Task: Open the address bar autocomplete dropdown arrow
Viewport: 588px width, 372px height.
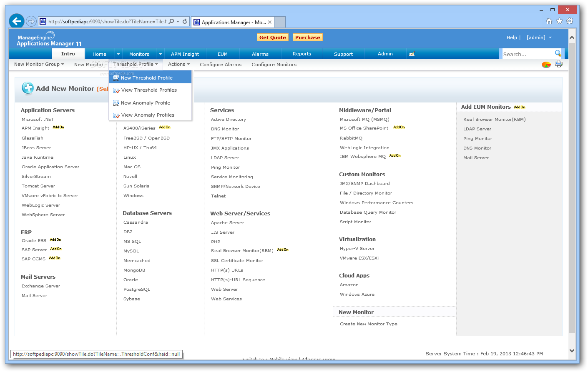Action: (x=178, y=21)
